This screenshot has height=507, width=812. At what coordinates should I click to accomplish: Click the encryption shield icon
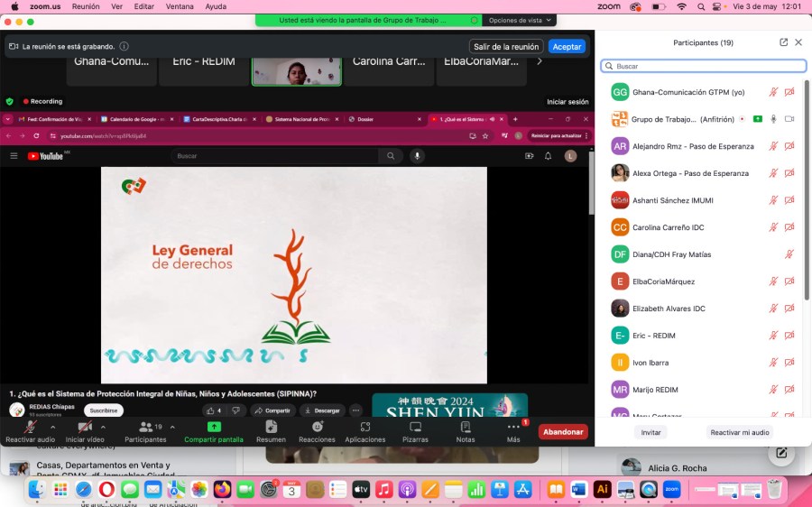pyautogui.click(x=10, y=102)
